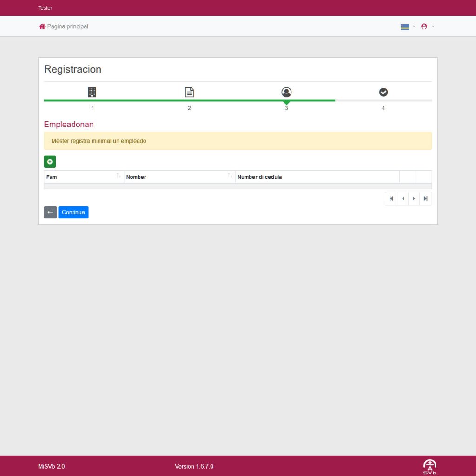The height and width of the screenshot is (476, 476).
Task: Go to previous table page
Action: [403, 198]
